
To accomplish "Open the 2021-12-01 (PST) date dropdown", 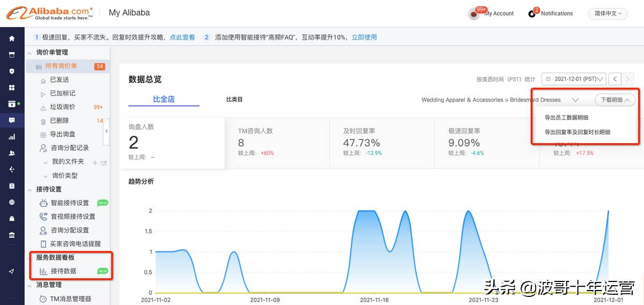I will click(574, 79).
